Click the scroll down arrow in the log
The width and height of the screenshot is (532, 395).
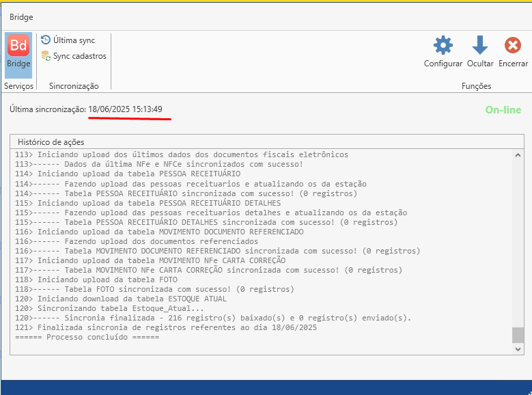tap(518, 349)
